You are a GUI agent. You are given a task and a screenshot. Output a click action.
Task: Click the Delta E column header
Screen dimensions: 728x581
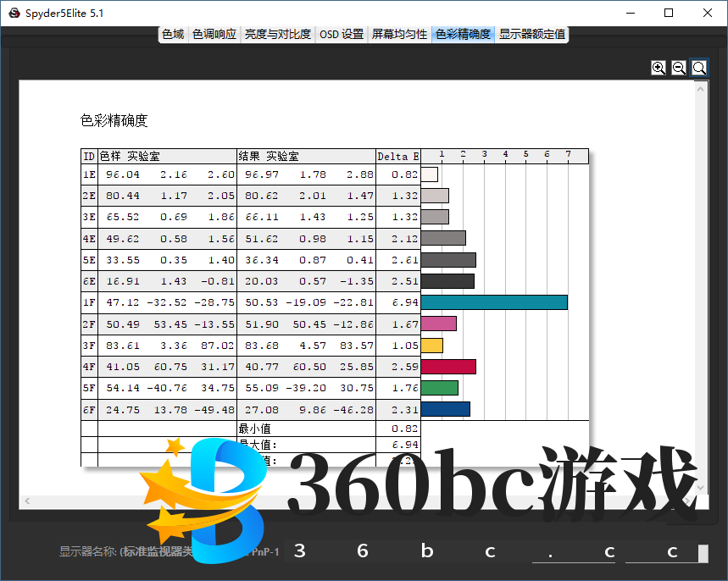click(397, 157)
